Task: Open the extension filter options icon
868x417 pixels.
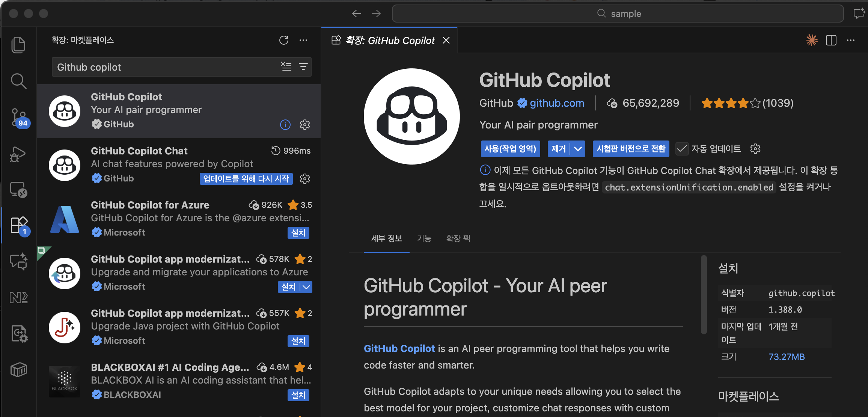Action: [303, 66]
